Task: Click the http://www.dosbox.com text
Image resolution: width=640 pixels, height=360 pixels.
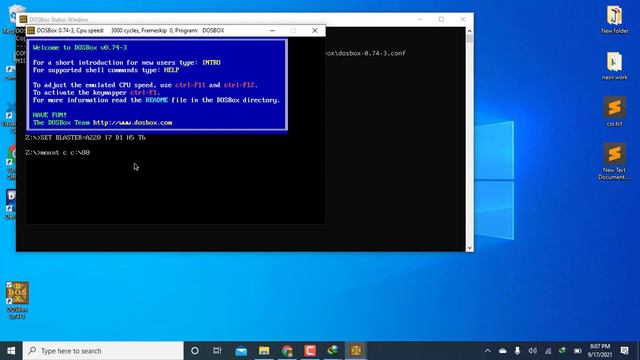Action: tap(133, 122)
